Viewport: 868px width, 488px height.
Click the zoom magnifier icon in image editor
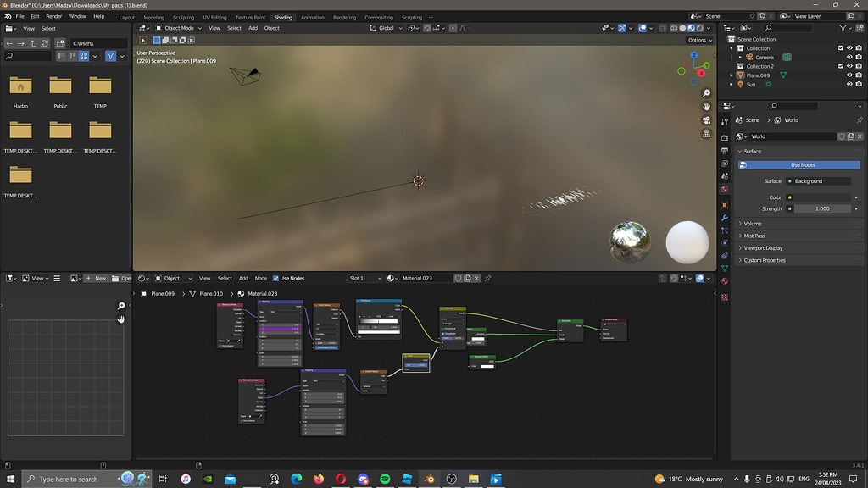point(121,306)
